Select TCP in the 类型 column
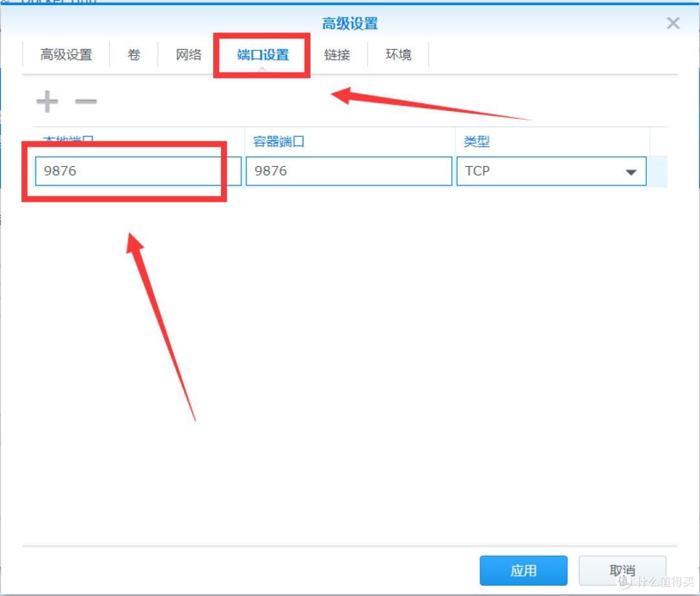The height and width of the screenshot is (596, 700). pyautogui.click(x=551, y=171)
